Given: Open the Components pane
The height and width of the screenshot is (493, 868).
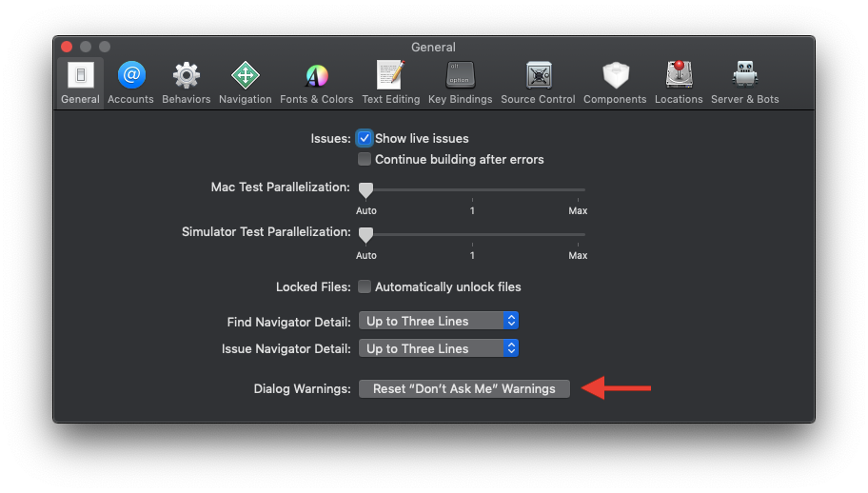Looking at the screenshot, I should tap(615, 83).
